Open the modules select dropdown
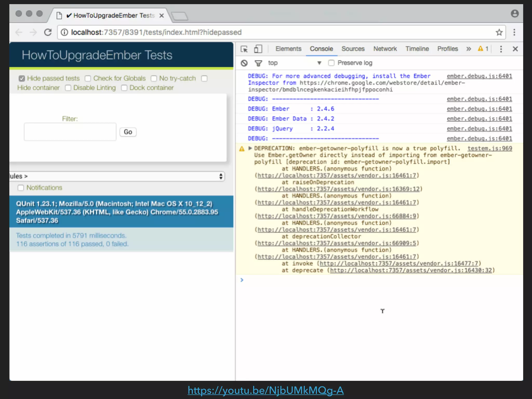Viewport: 532px width, 399px height. point(117,176)
